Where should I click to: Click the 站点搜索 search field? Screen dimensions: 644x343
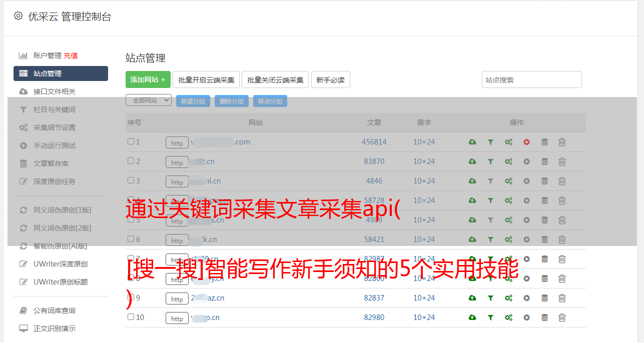click(x=531, y=79)
